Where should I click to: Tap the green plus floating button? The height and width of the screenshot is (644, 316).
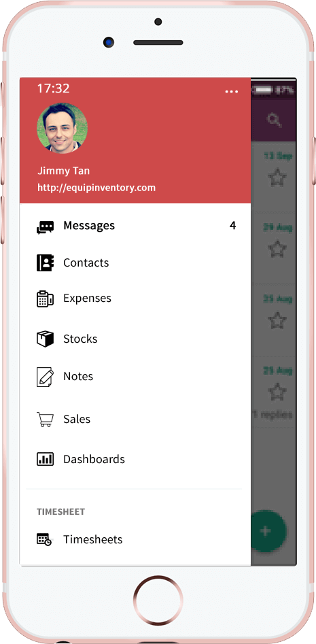266,531
